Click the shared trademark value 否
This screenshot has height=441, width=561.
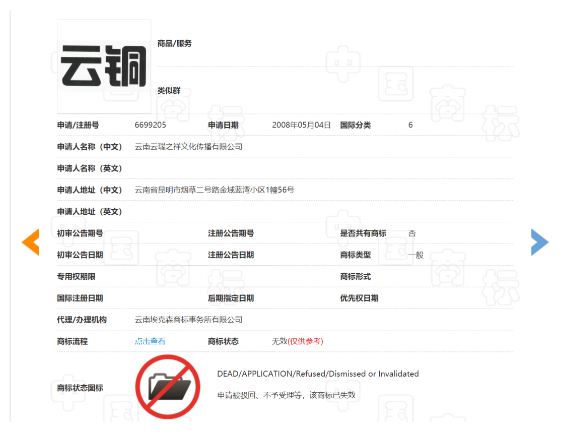tap(412, 233)
